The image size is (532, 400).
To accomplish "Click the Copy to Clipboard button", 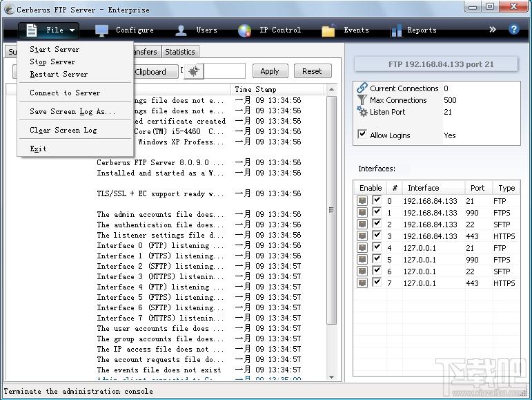I will tap(155, 72).
